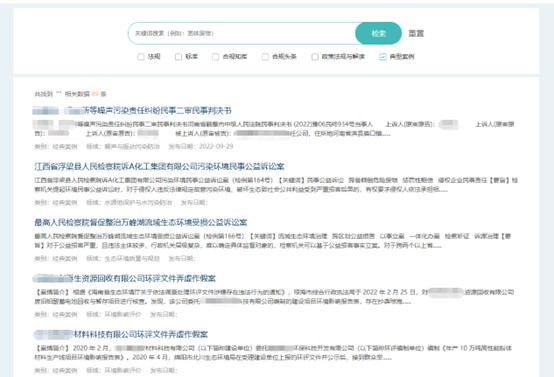Enable the 标准 checkbox
The height and width of the screenshot is (377, 554).
tap(178, 57)
